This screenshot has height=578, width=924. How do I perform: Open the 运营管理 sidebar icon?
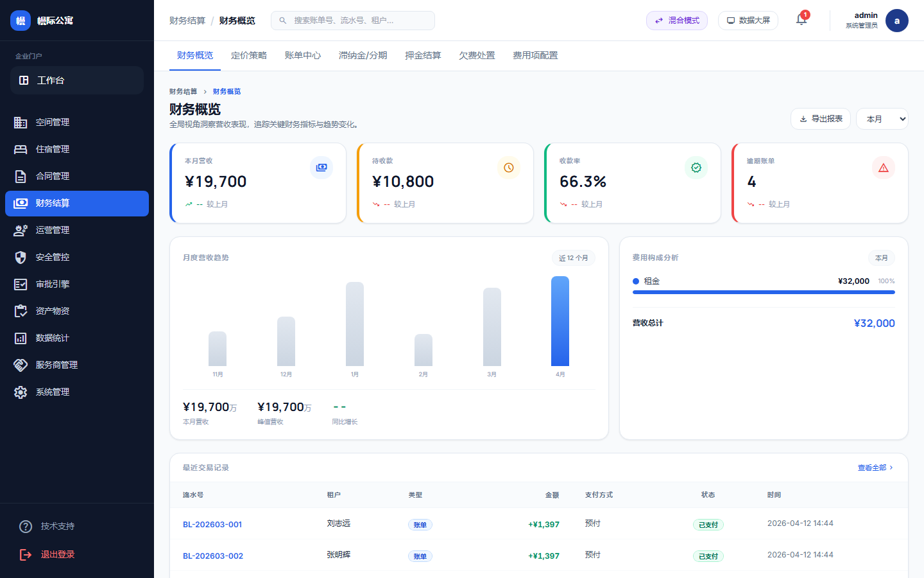point(21,230)
